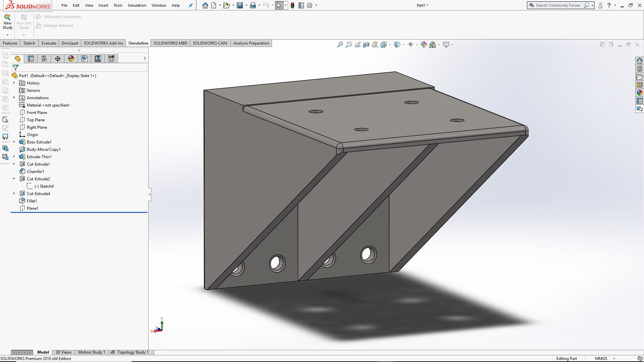This screenshot has width=644, height=362.
Task: Click the Display Style cube icon
Action: [397, 45]
